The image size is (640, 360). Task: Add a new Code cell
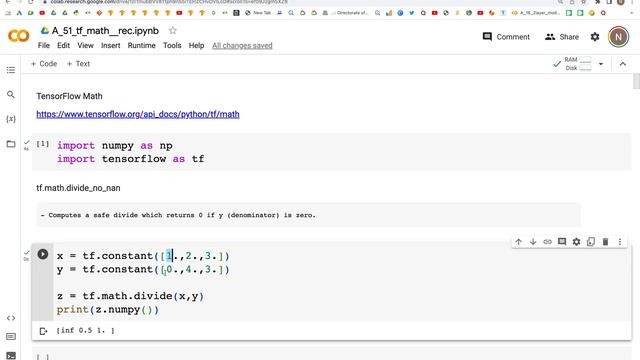point(44,64)
